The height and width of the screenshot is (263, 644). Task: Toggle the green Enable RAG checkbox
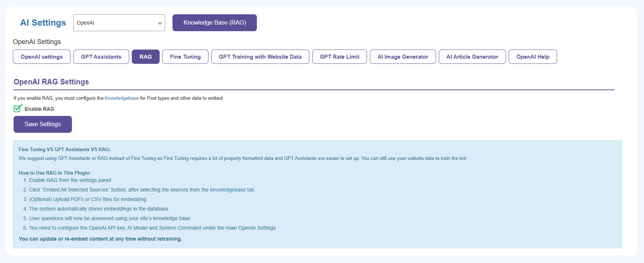[17, 109]
